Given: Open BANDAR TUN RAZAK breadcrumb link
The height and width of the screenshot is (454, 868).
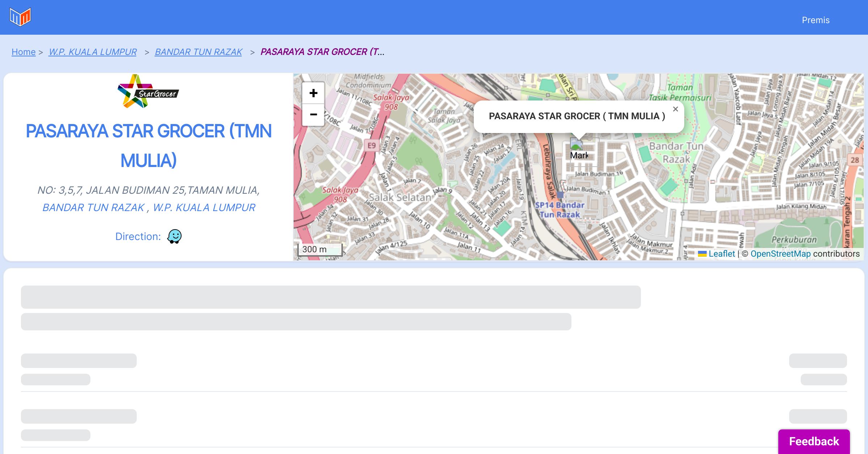Looking at the screenshot, I should click(x=198, y=52).
